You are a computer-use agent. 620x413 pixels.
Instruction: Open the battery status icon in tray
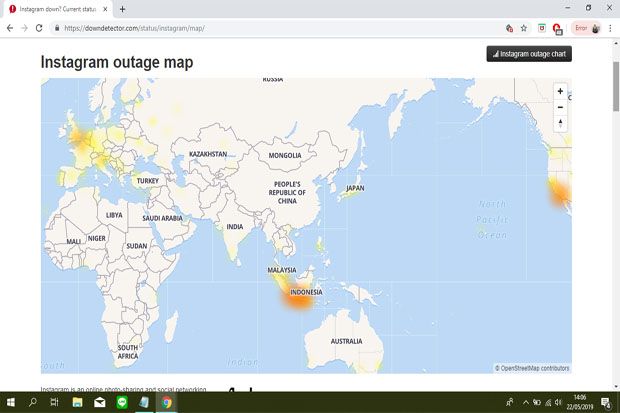(537, 402)
